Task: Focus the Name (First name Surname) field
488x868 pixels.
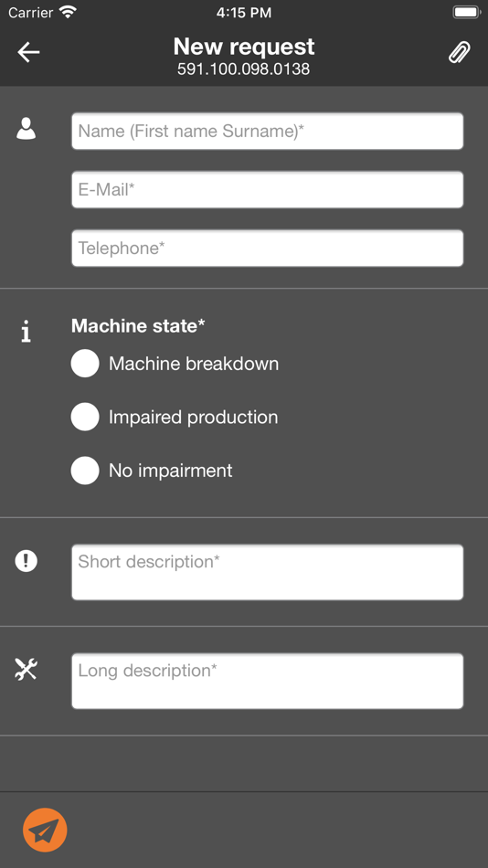Action: click(267, 132)
